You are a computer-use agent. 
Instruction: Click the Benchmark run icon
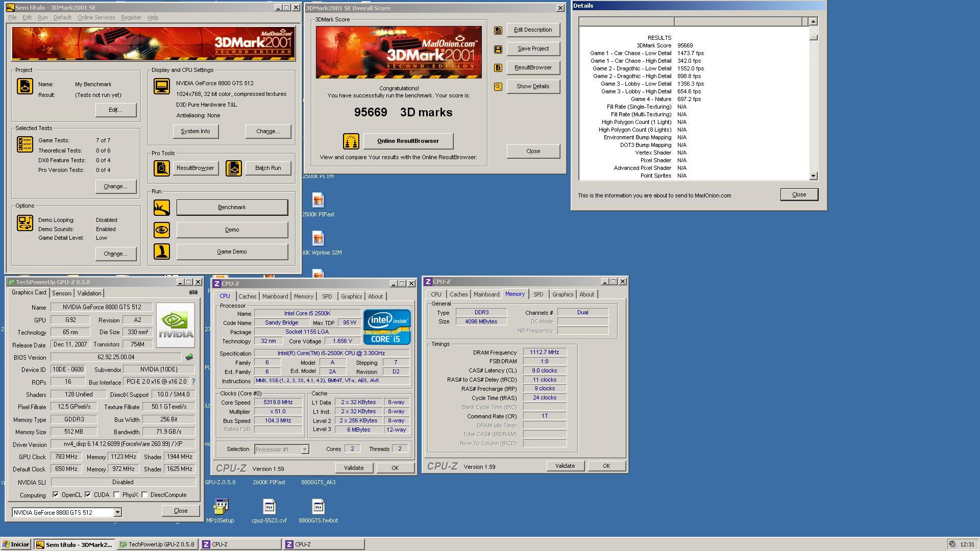pyautogui.click(x=162, y=208)
